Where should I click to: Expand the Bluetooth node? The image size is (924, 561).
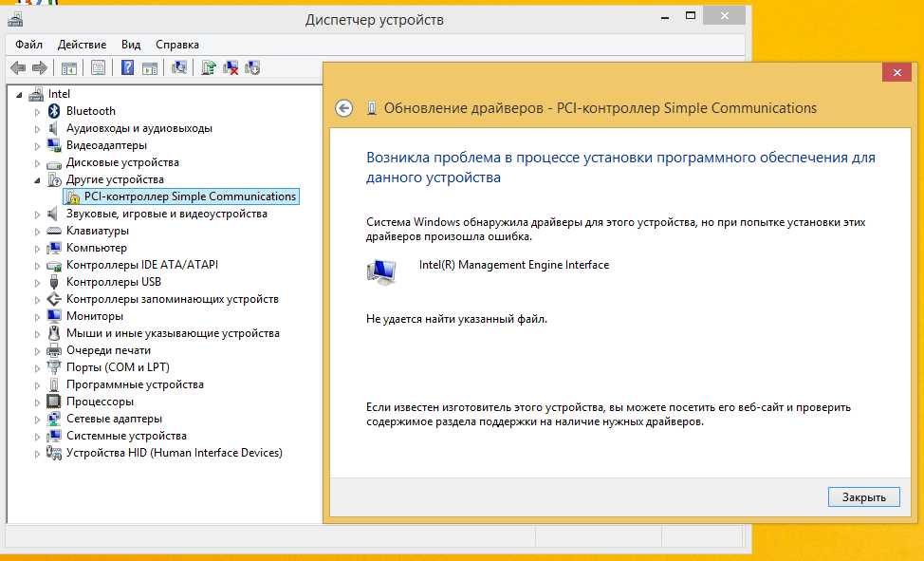pos(37,111)
